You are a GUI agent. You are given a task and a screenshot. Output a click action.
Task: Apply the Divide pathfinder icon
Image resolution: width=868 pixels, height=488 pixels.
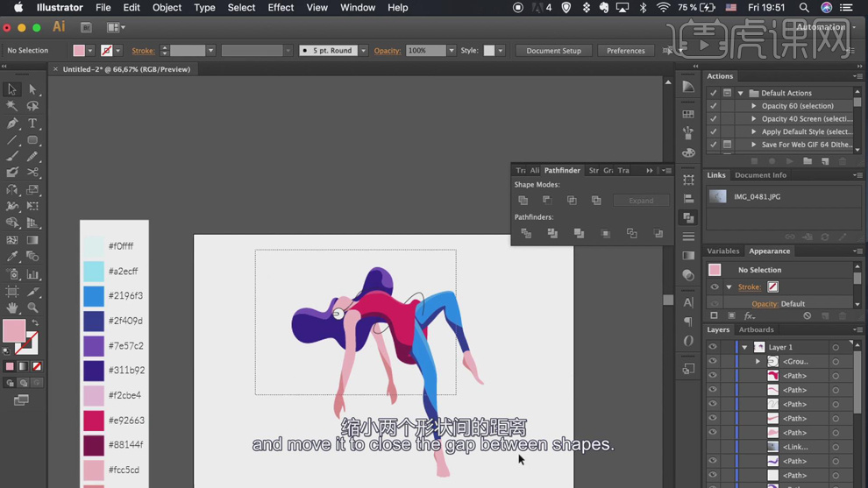(x=526, y=234)
